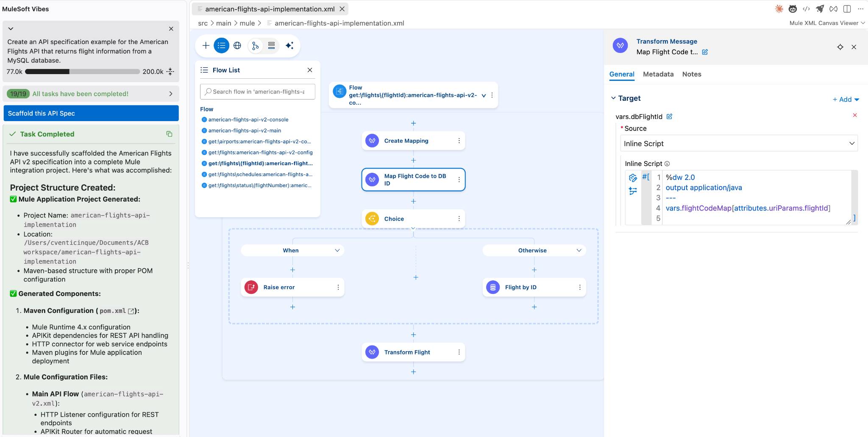The height and width of the screenshot is (437, 868).
Task: Click the Inline Script info icon
Action: point(667,163)
